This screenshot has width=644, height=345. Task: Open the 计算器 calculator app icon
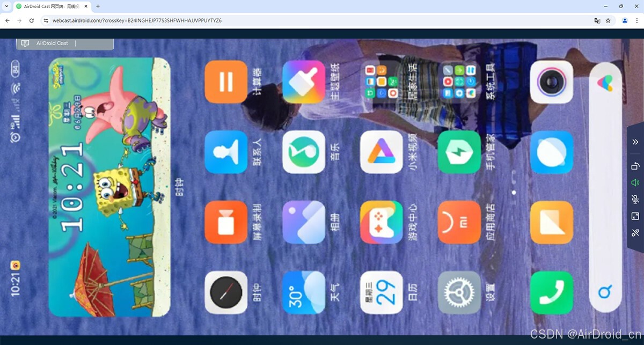226,82
